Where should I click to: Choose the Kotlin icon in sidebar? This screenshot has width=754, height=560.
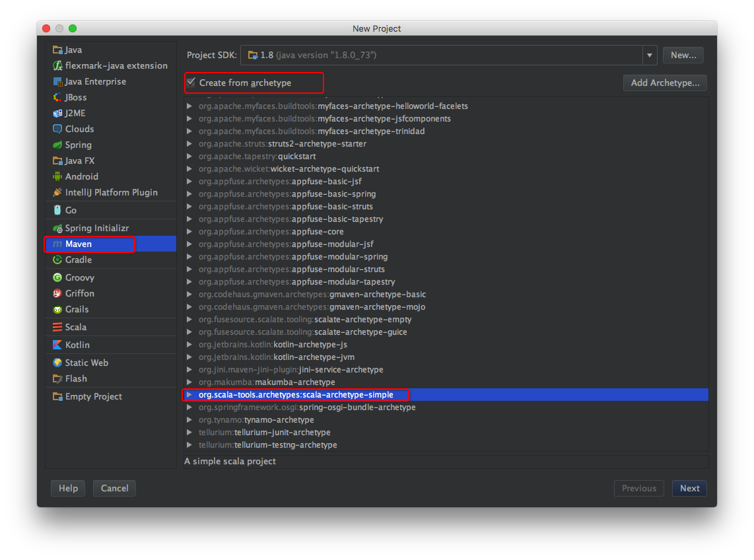[57, 345]
